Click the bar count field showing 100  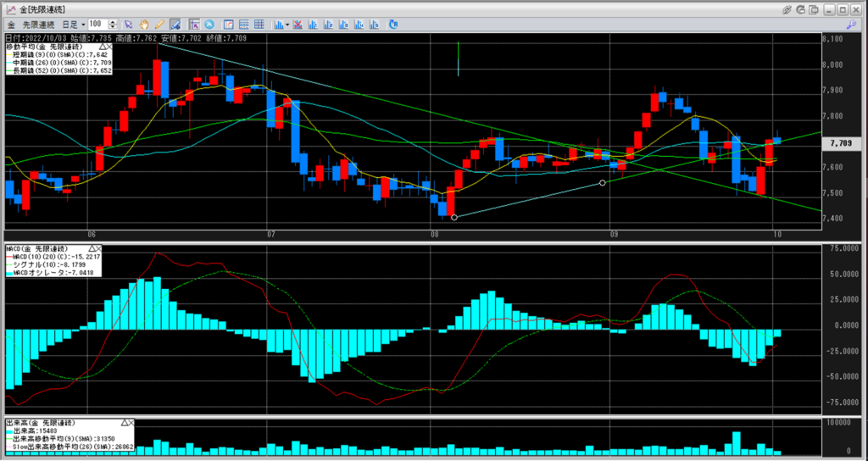point(98,25)
